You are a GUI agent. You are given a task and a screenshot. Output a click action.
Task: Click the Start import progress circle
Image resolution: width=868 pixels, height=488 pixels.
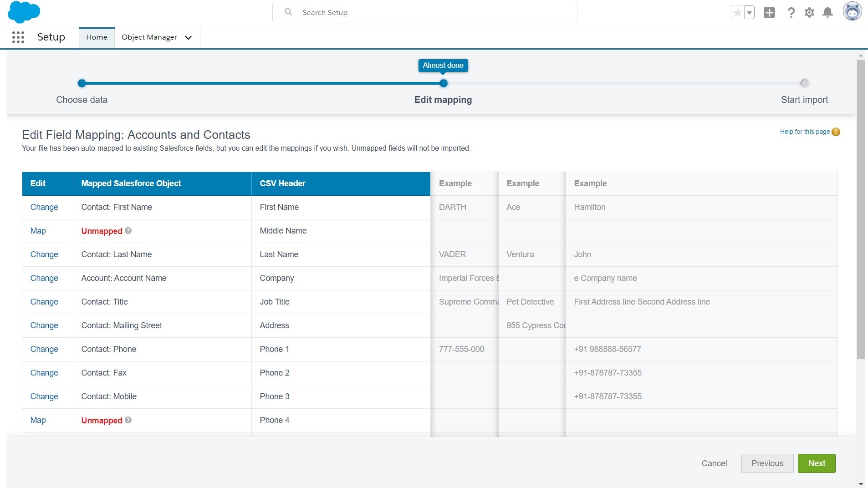coord(804,83)
